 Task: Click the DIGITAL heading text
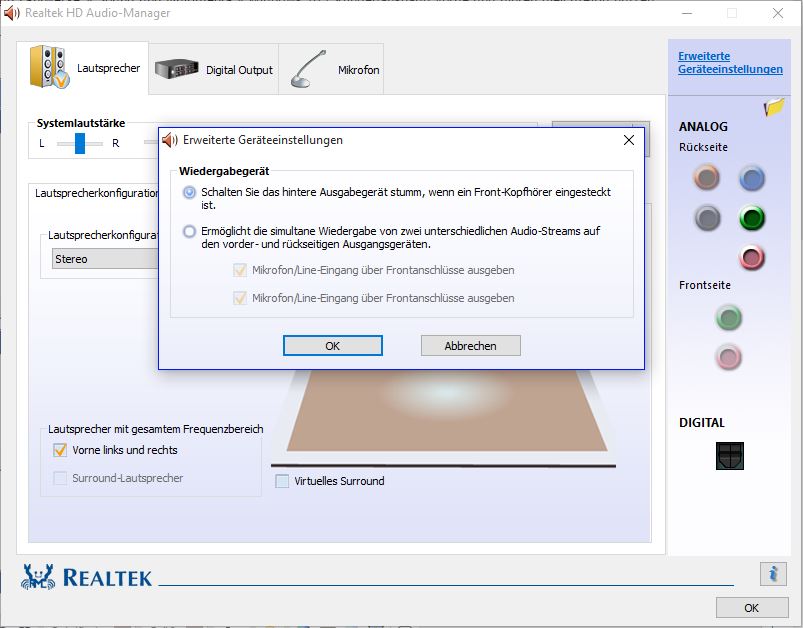702,423
